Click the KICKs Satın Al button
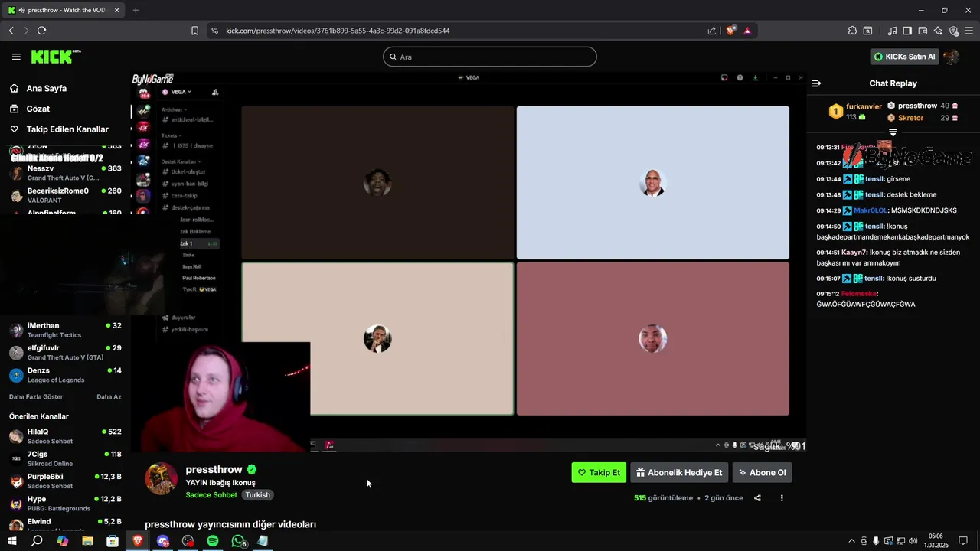980x551 pixels. tap(905, 57)
